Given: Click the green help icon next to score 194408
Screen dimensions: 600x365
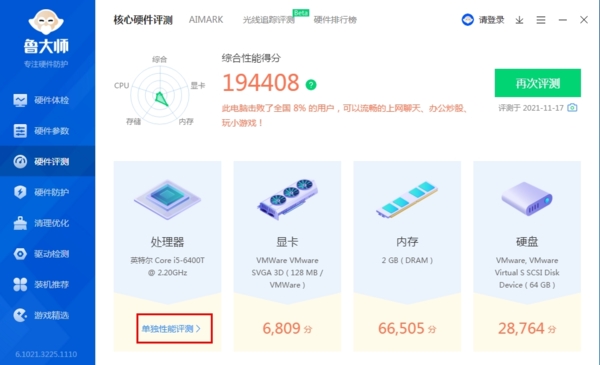Looking at the screenshot, I should [311, 85].
